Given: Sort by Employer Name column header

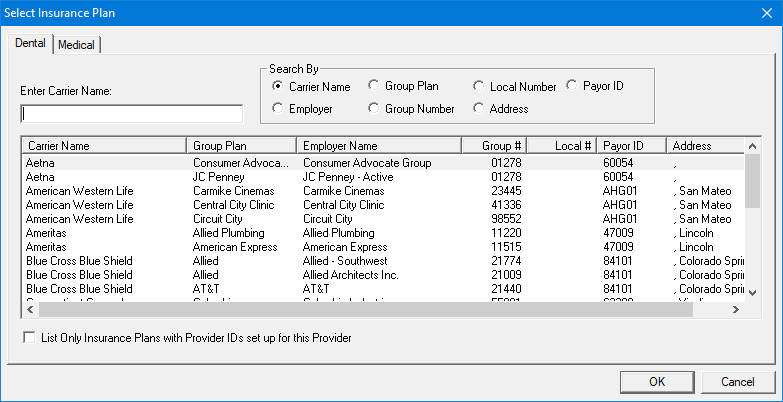Looking at the screenshot, I should coord(378,146).
